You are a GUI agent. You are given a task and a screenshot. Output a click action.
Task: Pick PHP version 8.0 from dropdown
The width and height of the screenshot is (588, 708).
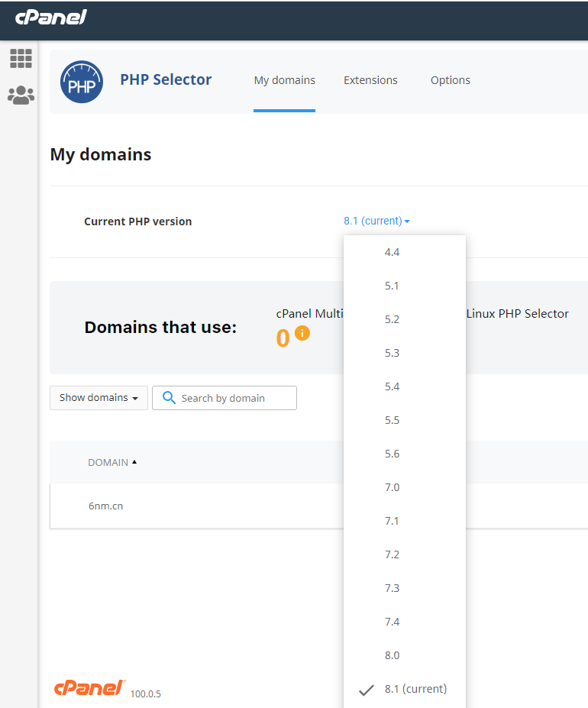click(x=393, y=655)
